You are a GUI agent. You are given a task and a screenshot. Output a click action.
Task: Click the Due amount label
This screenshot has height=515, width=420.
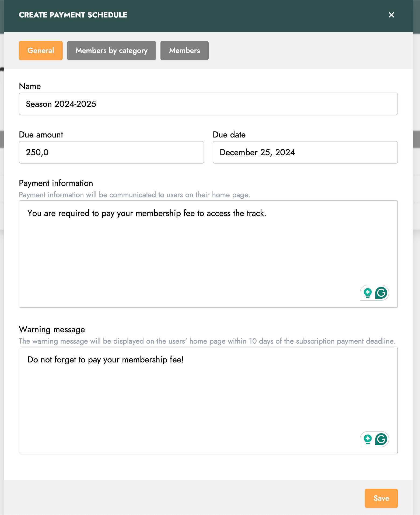pyautogui.click(x=41, y=135)
